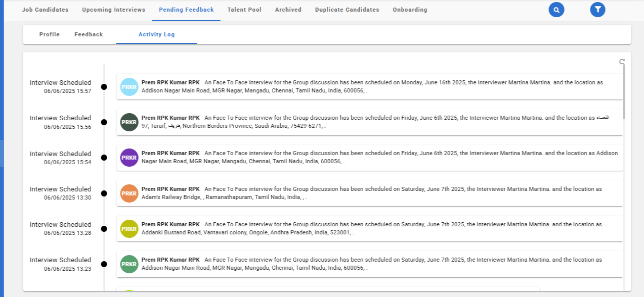
Task: Open the Duplicate Candidates tab
Action: (x=347, y=10)
